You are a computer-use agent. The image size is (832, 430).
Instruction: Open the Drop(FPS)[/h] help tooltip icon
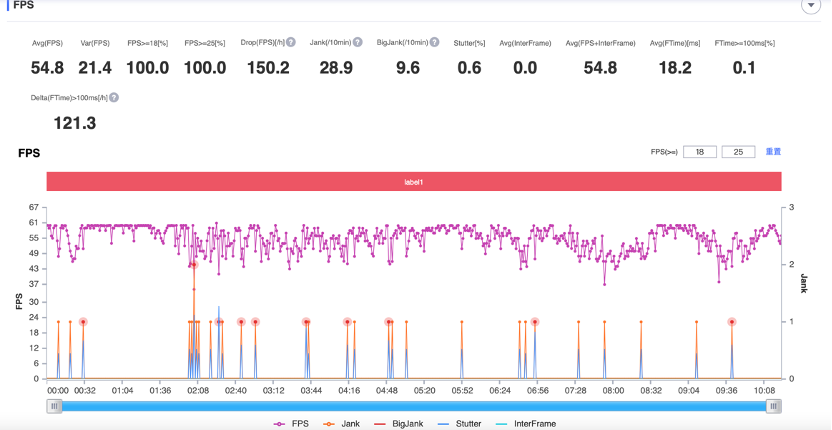[291, 42]
